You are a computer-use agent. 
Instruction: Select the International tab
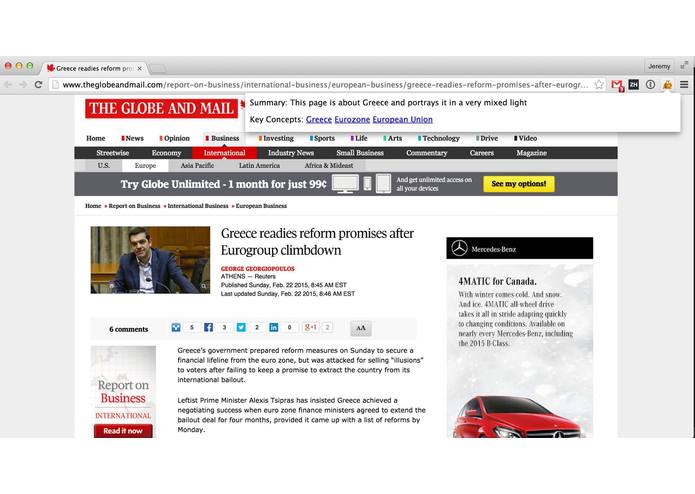(x=224, y=153)
